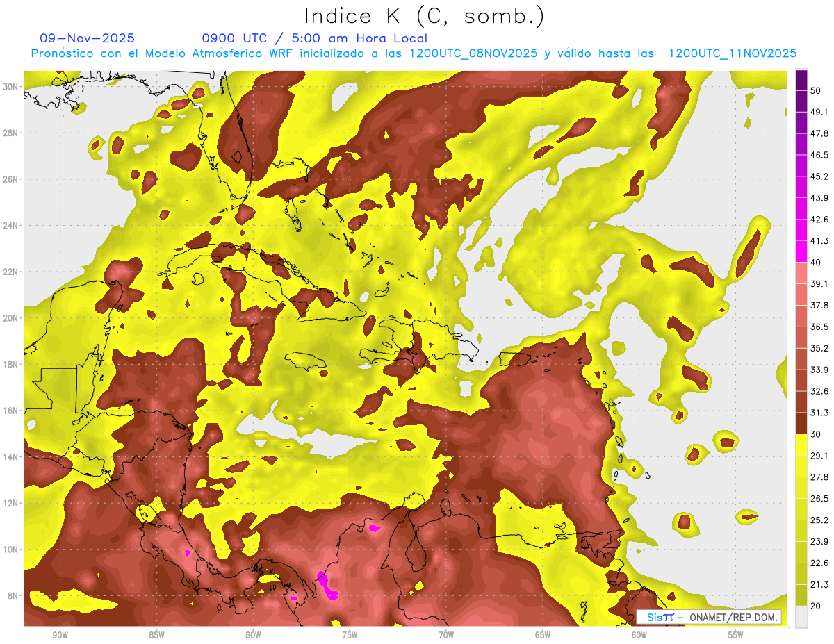Click the legend value 23.9
Image resolution: width=834 pixels, height=644 pixels.
click(x=819, y=542)
